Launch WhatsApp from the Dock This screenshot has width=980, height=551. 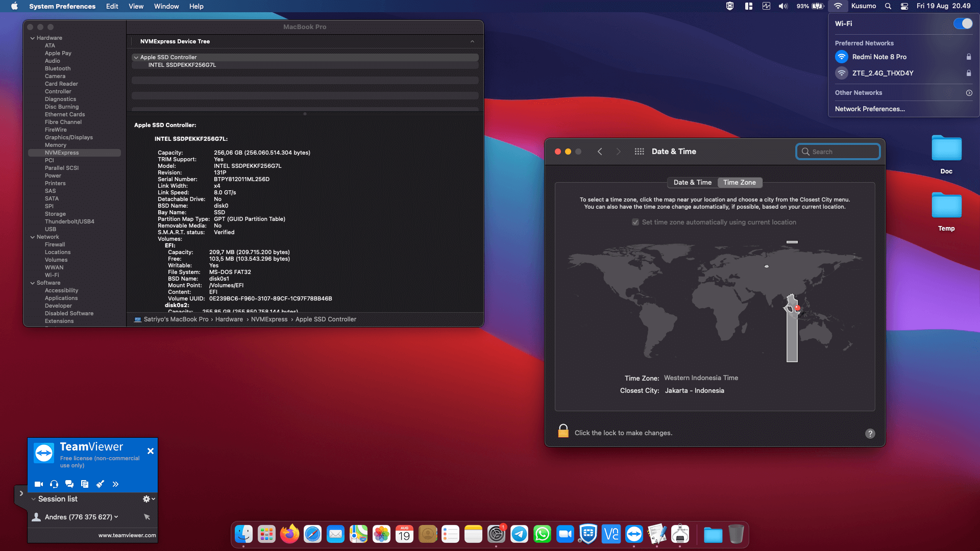(542, 534)
